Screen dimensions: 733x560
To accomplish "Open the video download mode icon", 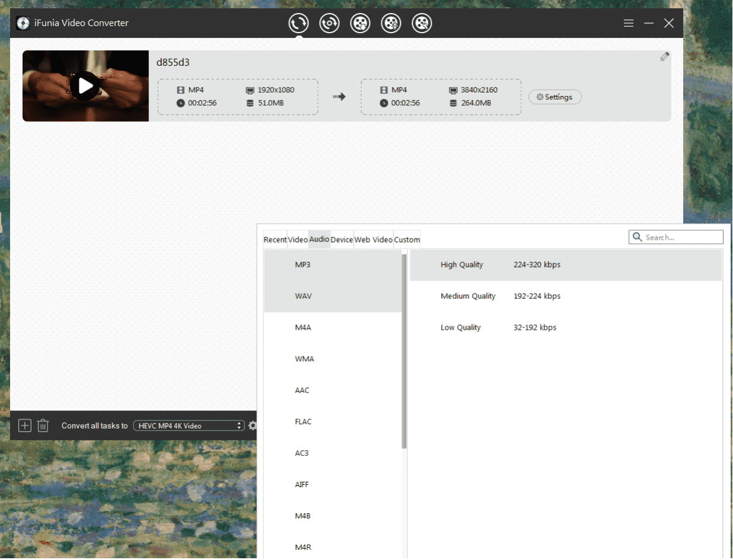I will 360,23.
